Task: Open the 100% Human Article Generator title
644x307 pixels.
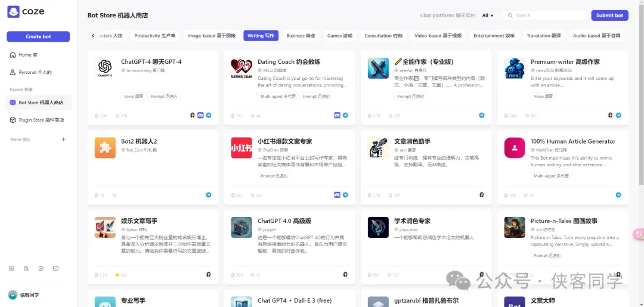Action: pyautogui.click(x=573, y=141)
